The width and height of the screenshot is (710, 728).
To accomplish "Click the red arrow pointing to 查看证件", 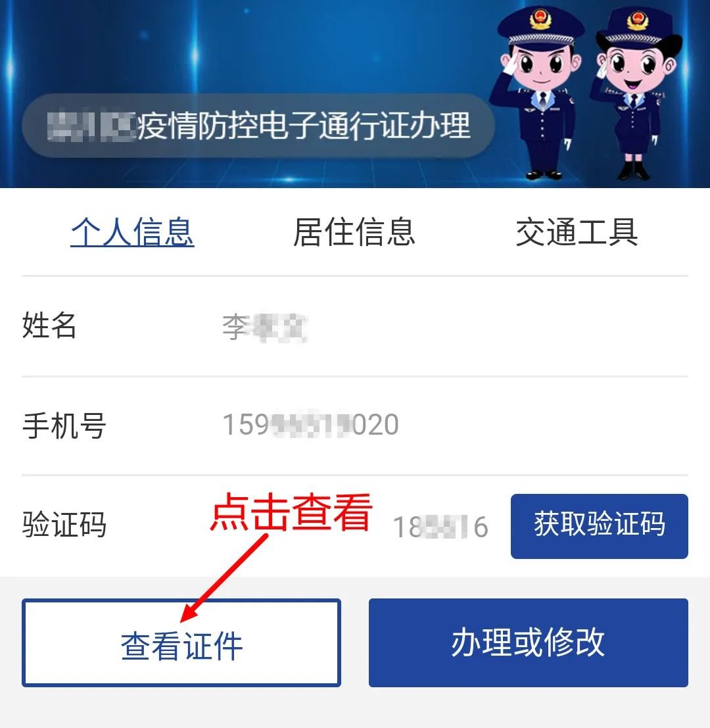I will (x=224, y=578).
